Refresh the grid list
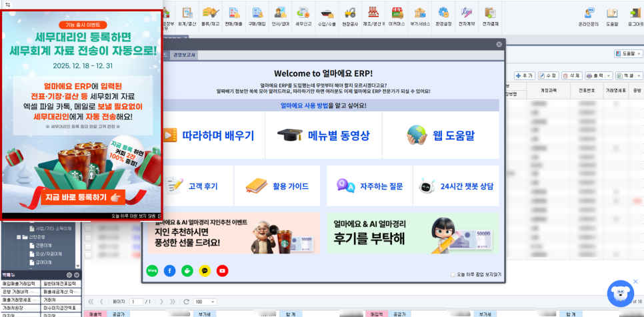The image size is (644, 317). point(187,302)
